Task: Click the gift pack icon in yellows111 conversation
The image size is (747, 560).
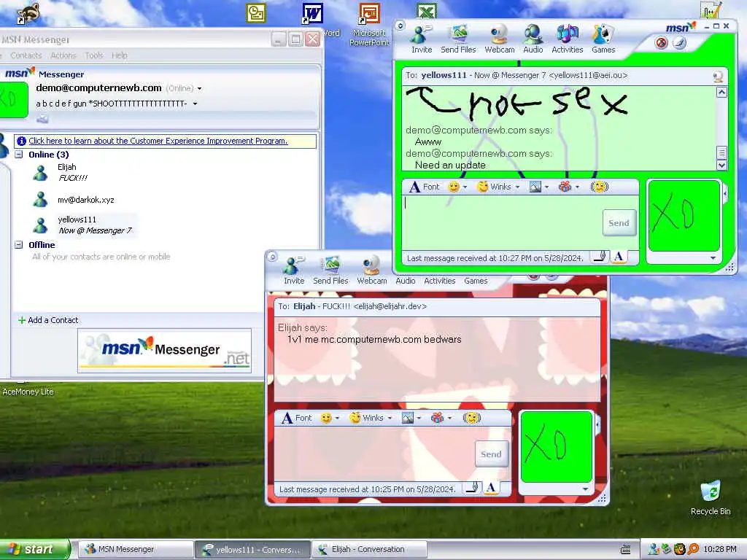Action: click(x=565, y=187)
